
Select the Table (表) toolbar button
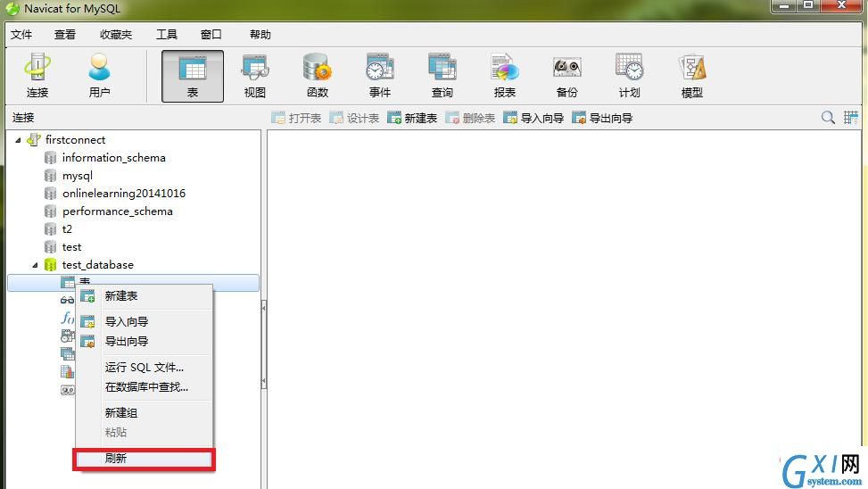click(193, 77)
